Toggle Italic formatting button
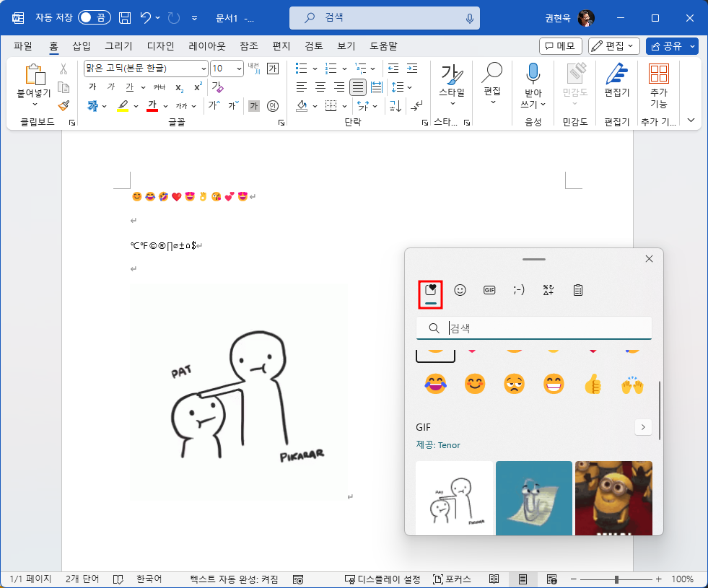 point(111,87)
